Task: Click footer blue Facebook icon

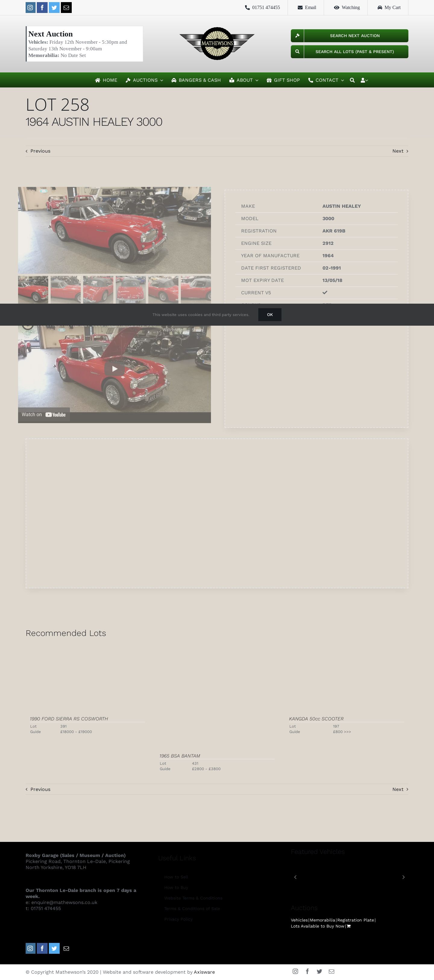Action: [x=42, y=948]
